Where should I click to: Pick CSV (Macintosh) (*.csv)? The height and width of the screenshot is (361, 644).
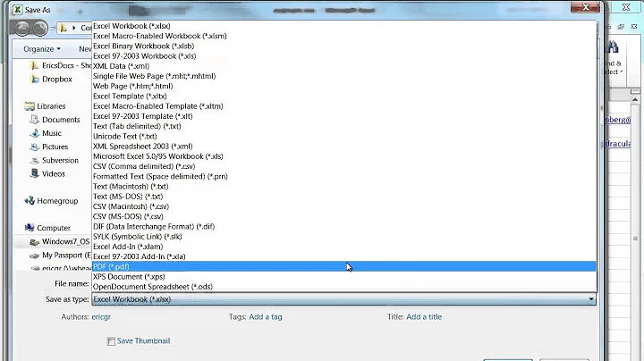pos(344,206)
